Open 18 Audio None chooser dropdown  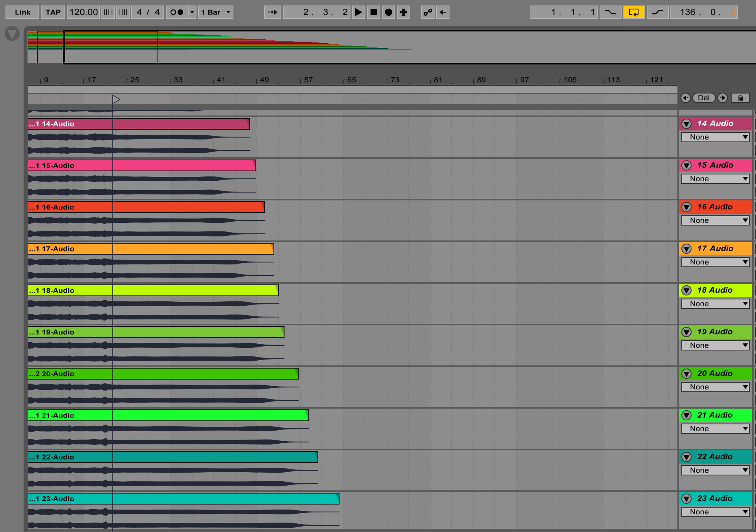[715, 304]
